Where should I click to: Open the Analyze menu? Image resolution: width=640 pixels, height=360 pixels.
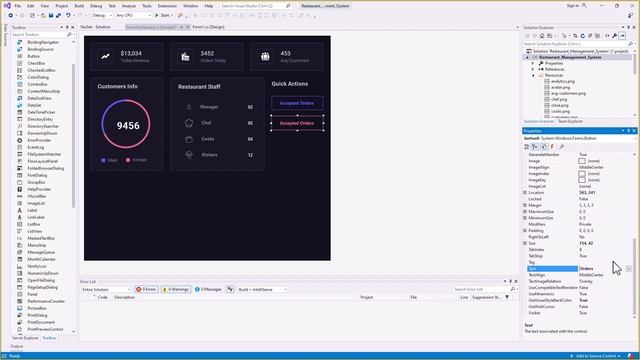tap(129, 6)
